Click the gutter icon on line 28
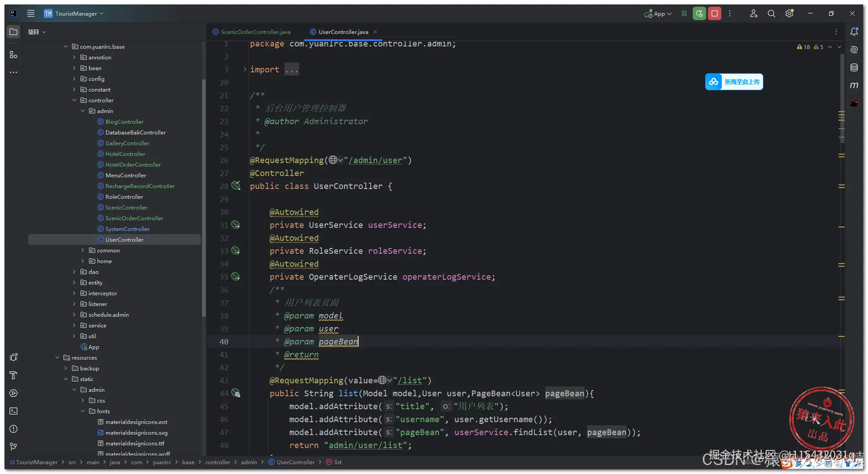This screenshot has width=868, height=474. [236, 185]
